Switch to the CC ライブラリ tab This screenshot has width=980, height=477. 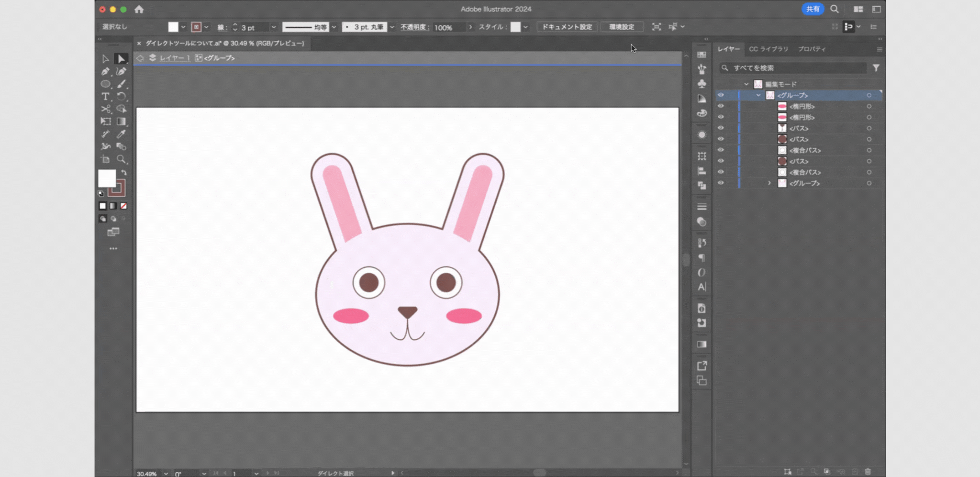point(768,49)
